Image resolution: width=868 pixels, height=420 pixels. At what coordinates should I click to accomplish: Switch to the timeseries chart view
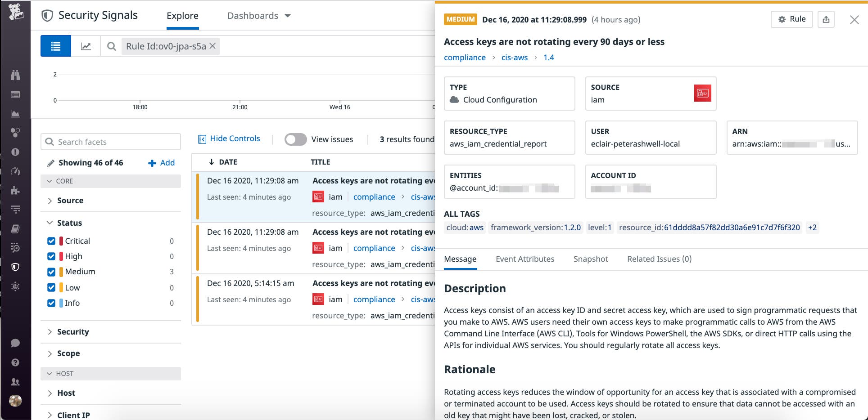pos(86,45)
